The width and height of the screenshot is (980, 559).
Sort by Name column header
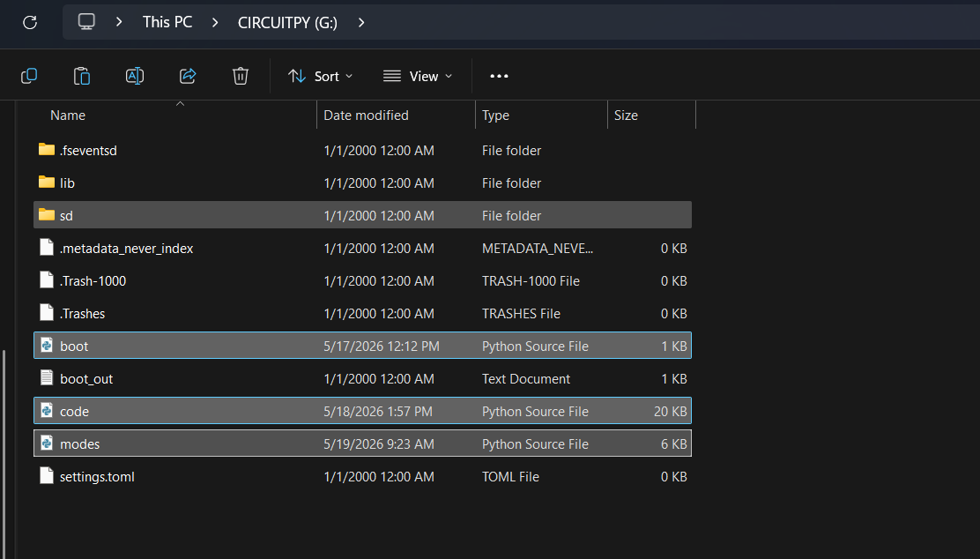point(68,115)
